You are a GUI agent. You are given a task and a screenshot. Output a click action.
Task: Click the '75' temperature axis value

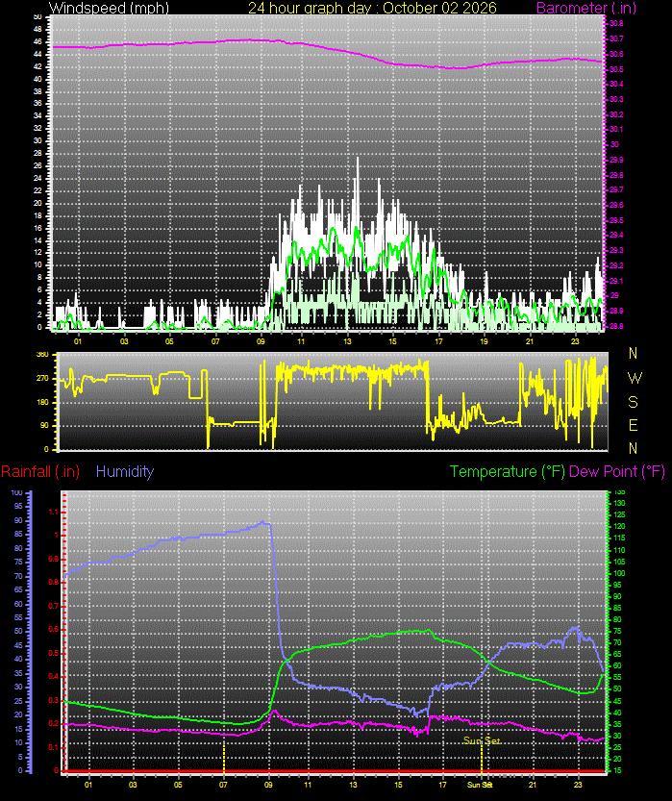617,632
